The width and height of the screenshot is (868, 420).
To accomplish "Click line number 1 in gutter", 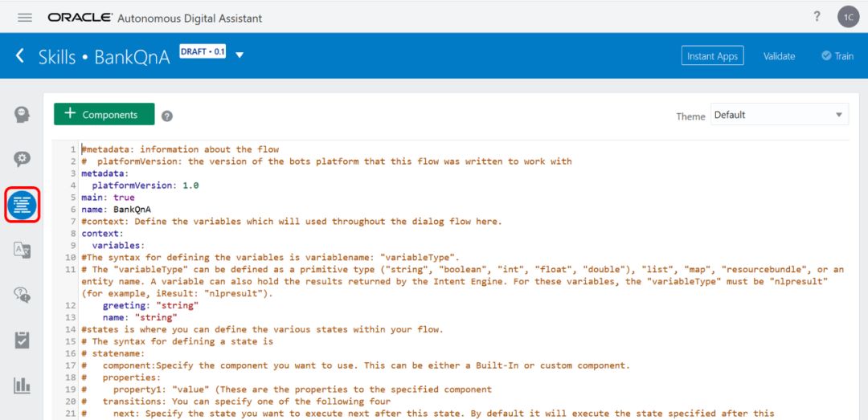I will click(x=72, y=149).
